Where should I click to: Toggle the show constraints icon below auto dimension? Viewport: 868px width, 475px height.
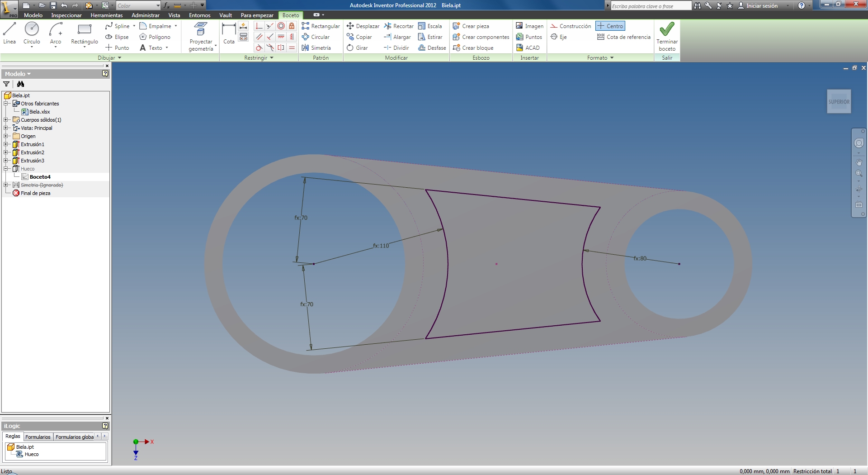(244, 37)
